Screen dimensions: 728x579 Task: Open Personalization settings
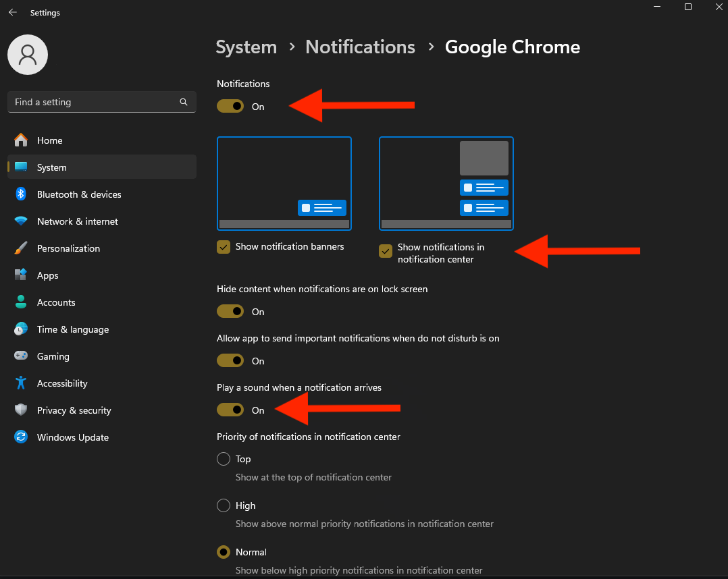102,248
